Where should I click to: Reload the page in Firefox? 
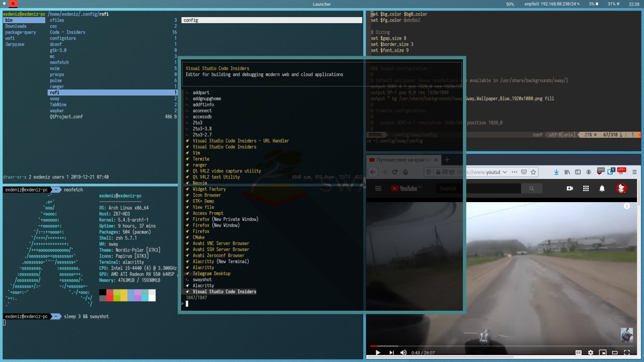tap(395, 172)
